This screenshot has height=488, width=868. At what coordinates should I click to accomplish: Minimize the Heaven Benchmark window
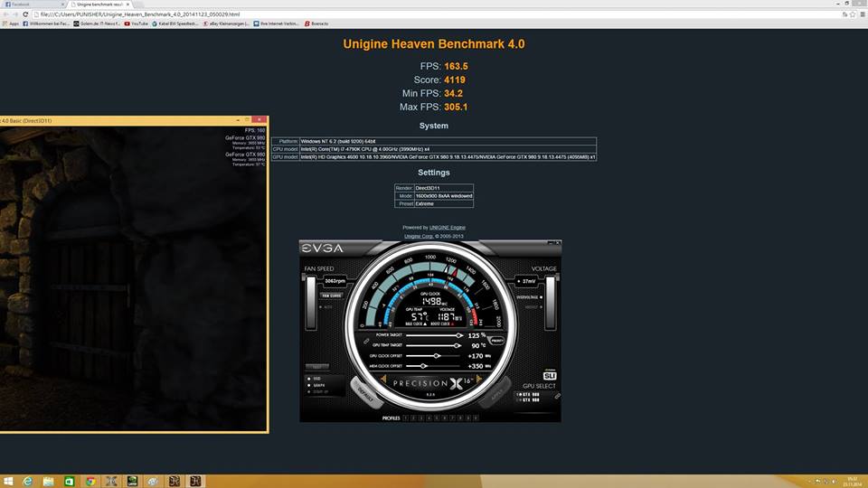tap(238, 119)
